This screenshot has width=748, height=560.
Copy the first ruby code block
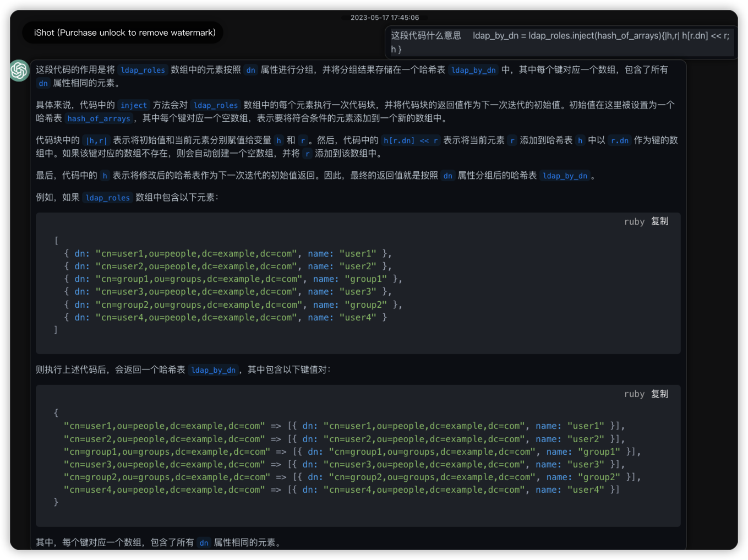[x=659, y=221]
